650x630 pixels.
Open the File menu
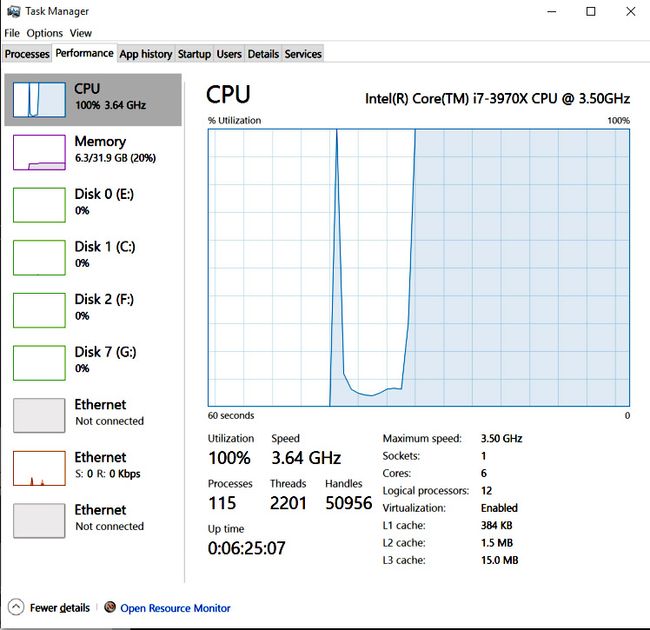12,33
